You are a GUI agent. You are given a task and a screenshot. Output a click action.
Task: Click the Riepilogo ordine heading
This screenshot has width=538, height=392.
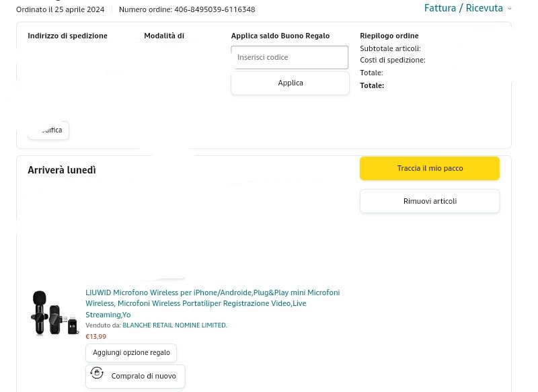(x=389, y=36)
